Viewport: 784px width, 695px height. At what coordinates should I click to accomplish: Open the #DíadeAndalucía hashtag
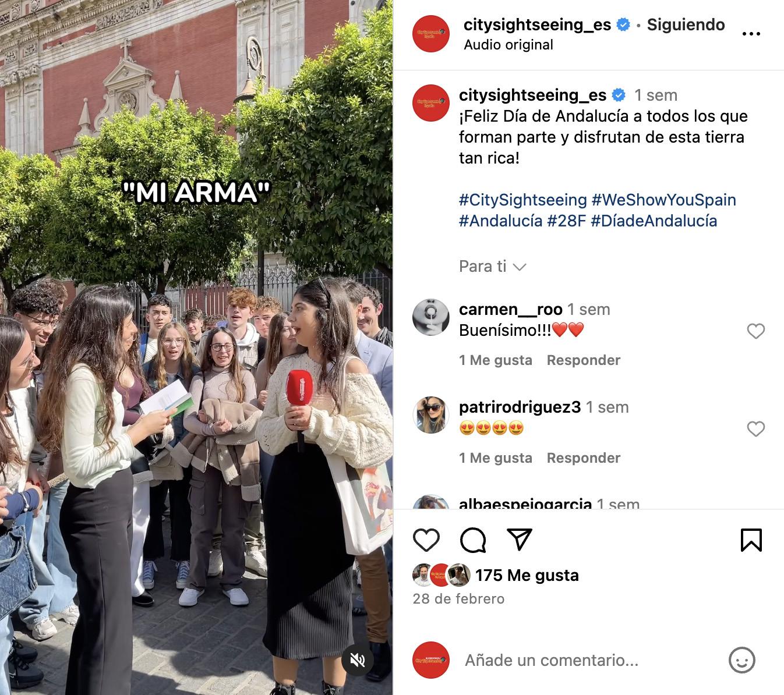click(654, 221)
